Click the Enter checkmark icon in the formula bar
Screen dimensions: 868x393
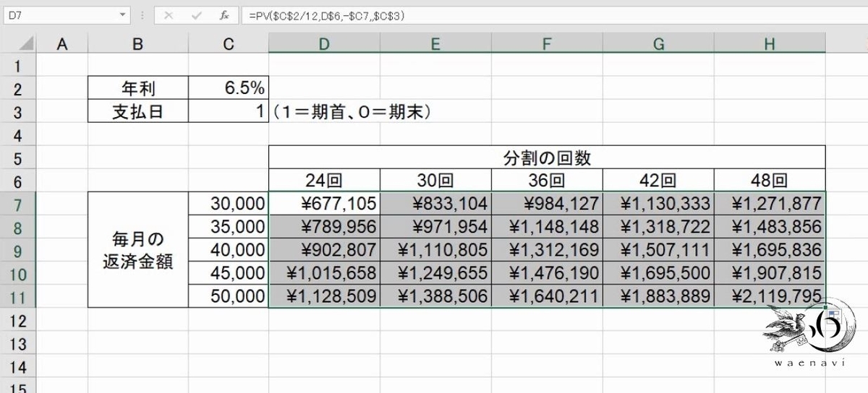(196, 14)
